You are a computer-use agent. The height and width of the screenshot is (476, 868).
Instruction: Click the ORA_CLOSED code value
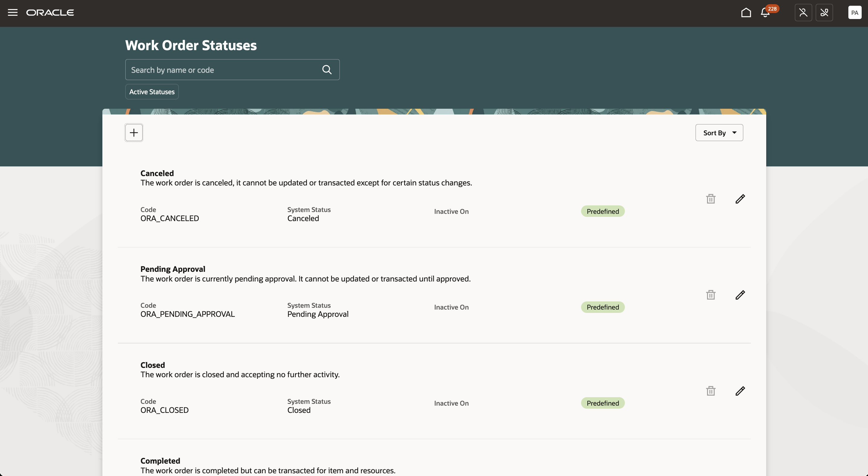[164, 410]
